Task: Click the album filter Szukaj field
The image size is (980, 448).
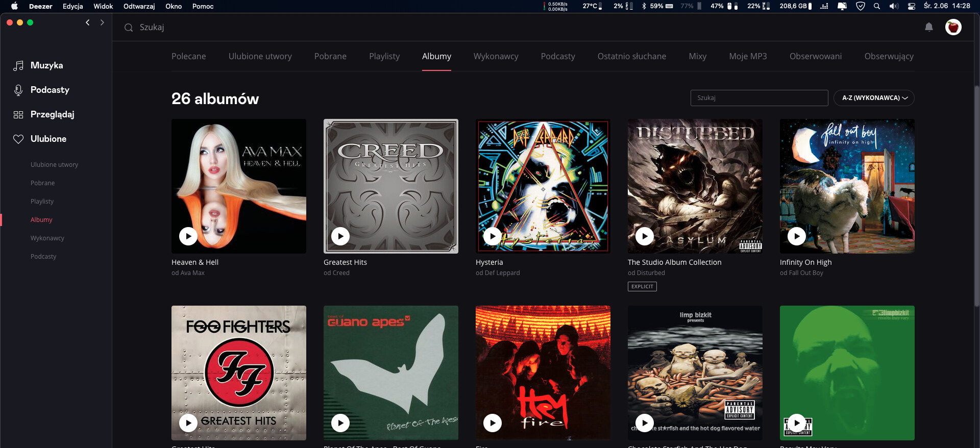Action: [759, 98]
